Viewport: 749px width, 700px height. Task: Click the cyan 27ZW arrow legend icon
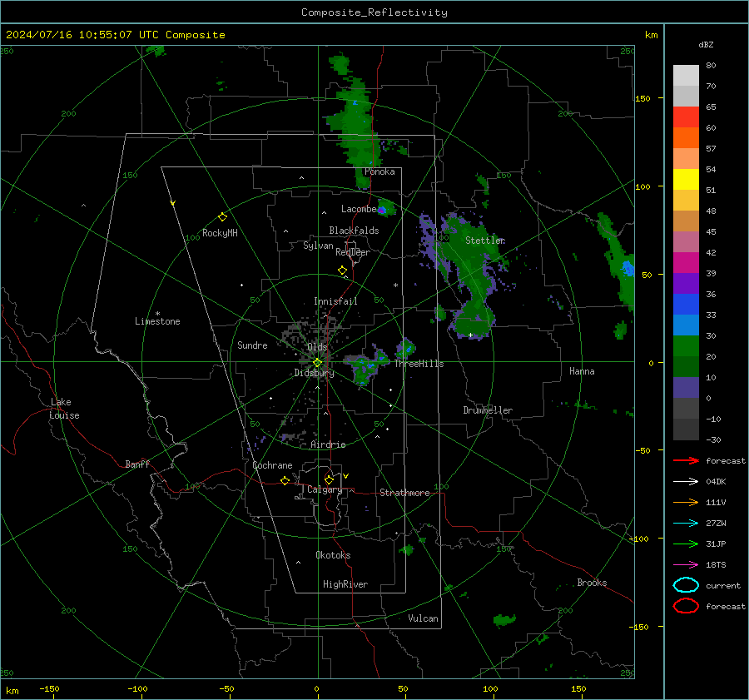pyautogui.click(x=686, y=524)
